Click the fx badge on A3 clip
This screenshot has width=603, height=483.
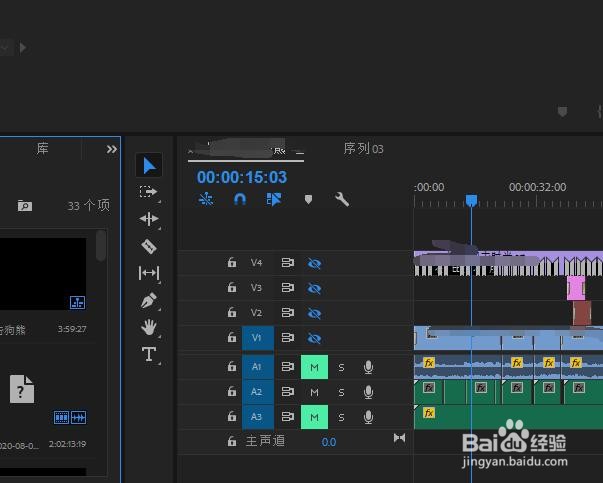(x=429, y=413)
